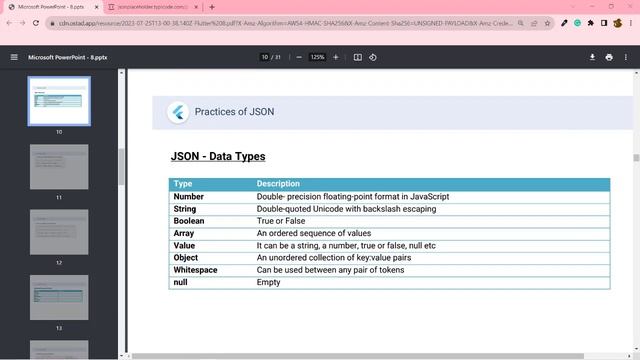Open the Chrome profile avatar

[x=618, y=23]
